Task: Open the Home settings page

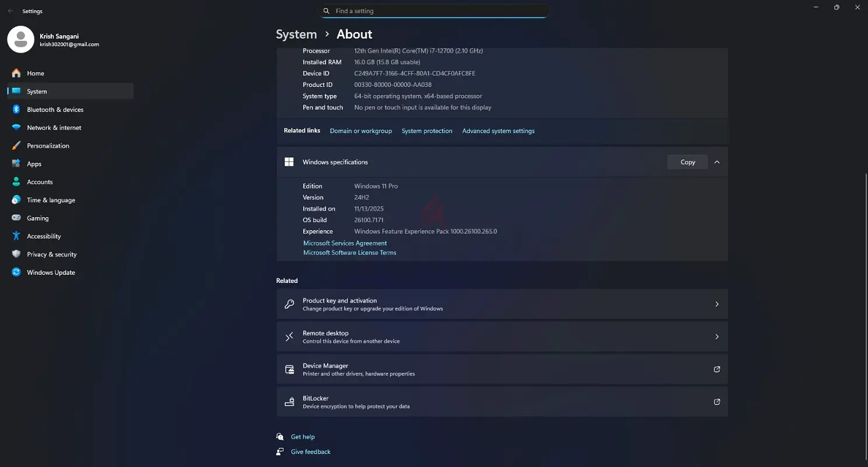Action: click(70, 73)
